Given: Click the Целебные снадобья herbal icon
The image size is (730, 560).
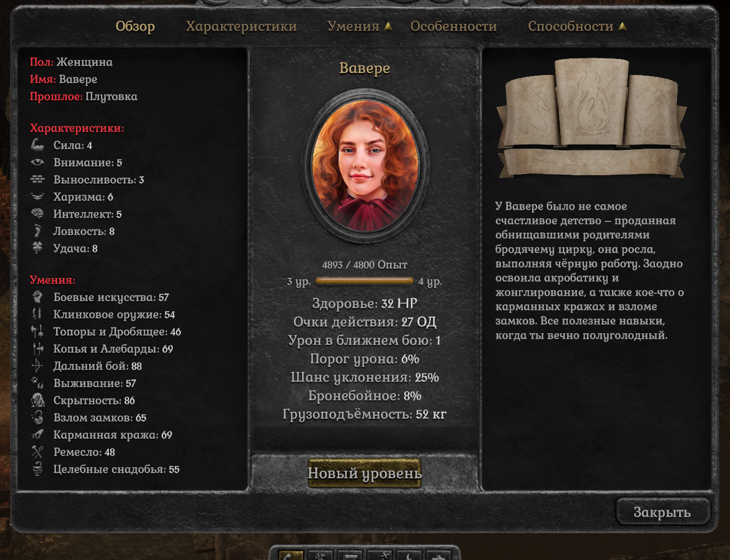Looking at the screenshot, I should click(x=38, y=469).
